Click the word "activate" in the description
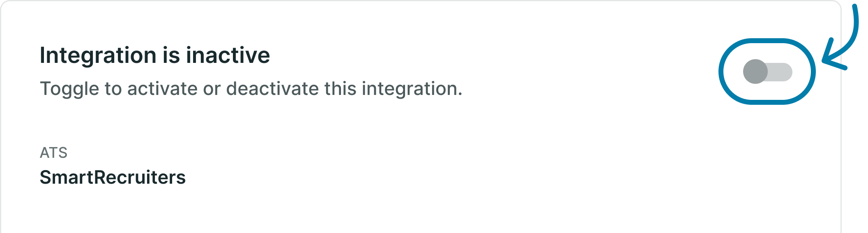 click(162, 89)
